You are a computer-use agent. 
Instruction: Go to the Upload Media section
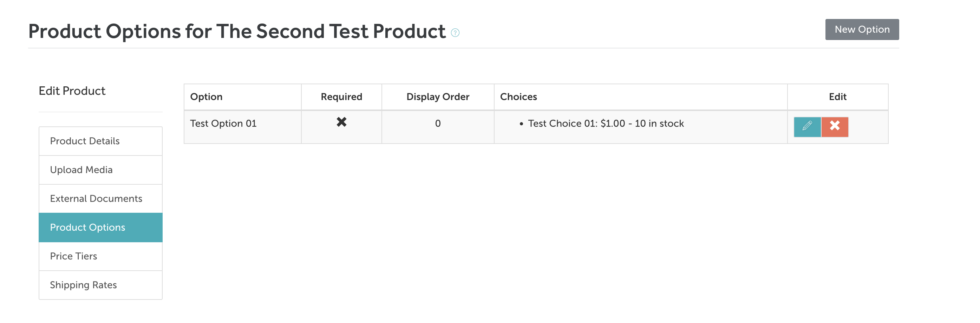(x=81, y=170)
